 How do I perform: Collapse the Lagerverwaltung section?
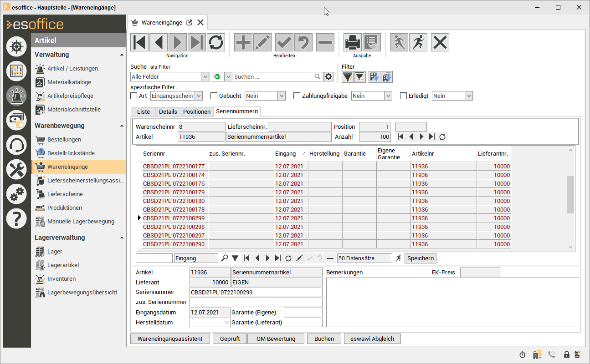click(x=122, y=238)
